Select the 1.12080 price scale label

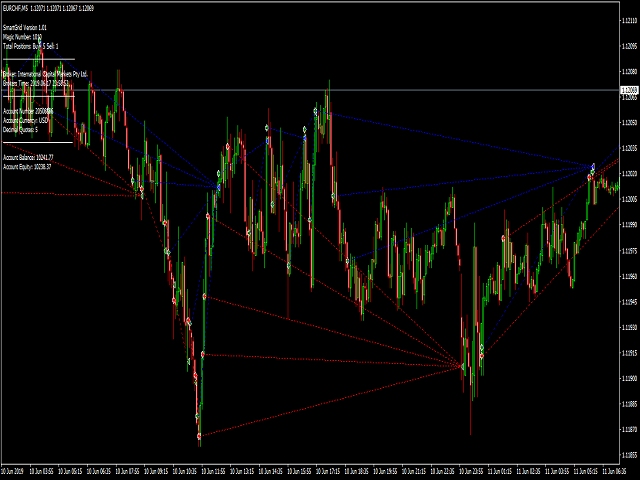630,72
